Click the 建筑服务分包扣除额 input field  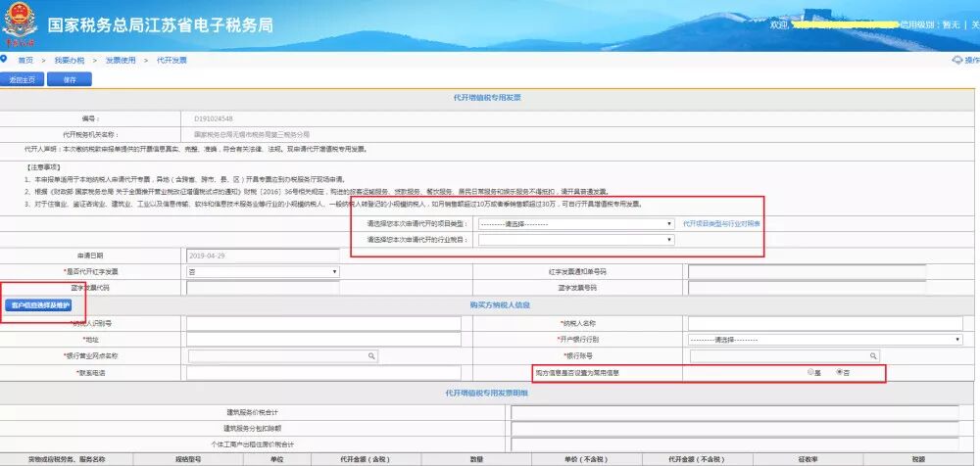pyautogui.click(x=735, y=429)
